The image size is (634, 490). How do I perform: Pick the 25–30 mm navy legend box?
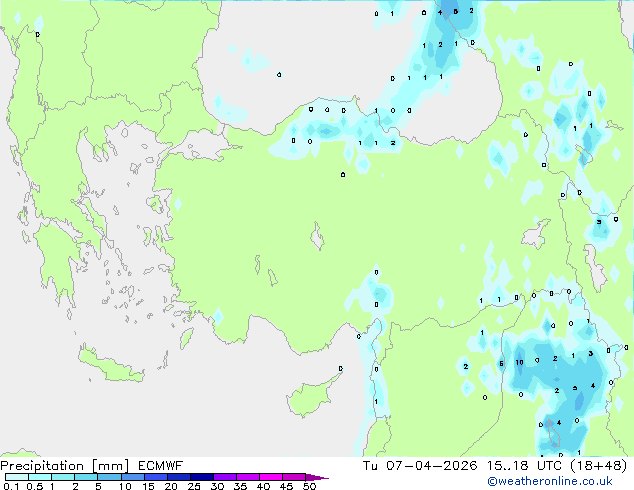click(201, 477)
